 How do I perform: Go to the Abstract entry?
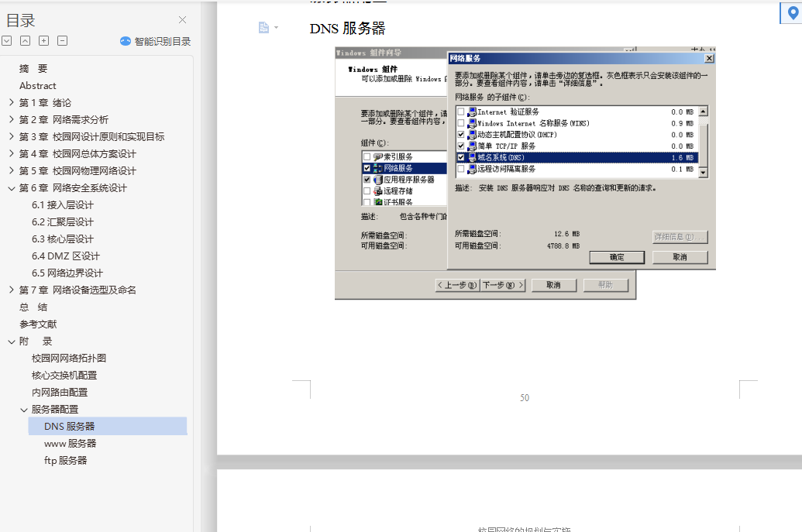pyautogui.click(x=38, y=86)
